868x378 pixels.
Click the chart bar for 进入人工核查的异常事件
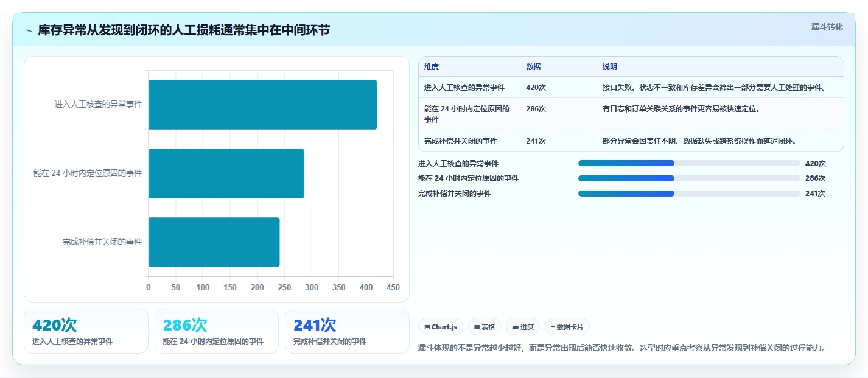pyautogui.click(x=262, y=105)
